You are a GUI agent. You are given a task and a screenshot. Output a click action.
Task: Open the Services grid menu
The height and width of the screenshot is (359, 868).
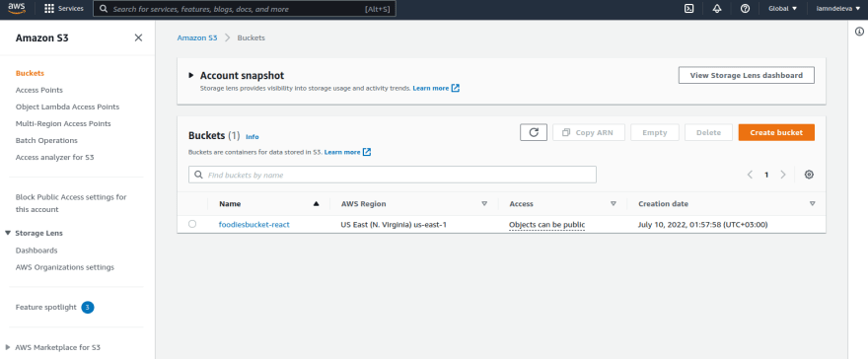click(x=64, y=9)
